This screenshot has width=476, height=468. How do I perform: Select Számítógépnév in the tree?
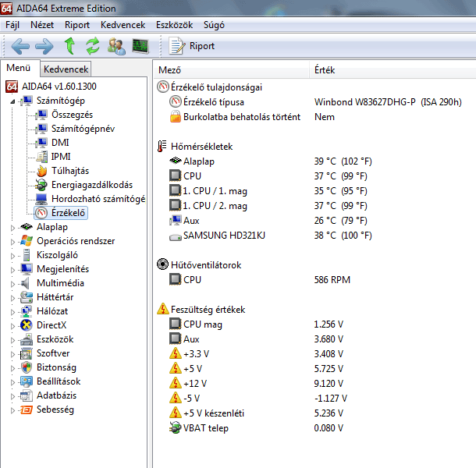[83, 129]
